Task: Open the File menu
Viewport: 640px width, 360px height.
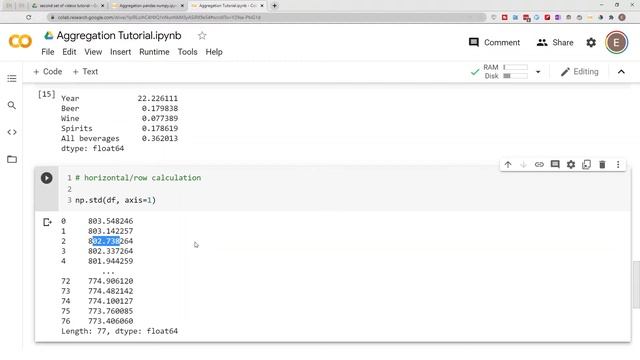Action: coord(48,52)
